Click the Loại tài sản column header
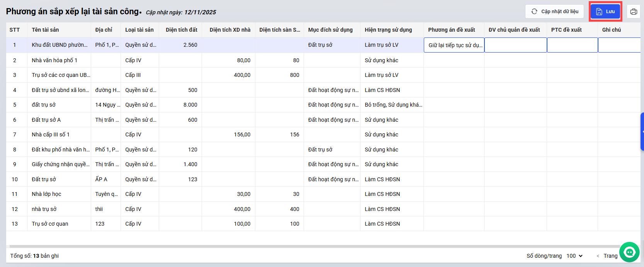Image resolution: width=644 pixels, height=267 pixels. pos(139,30)
